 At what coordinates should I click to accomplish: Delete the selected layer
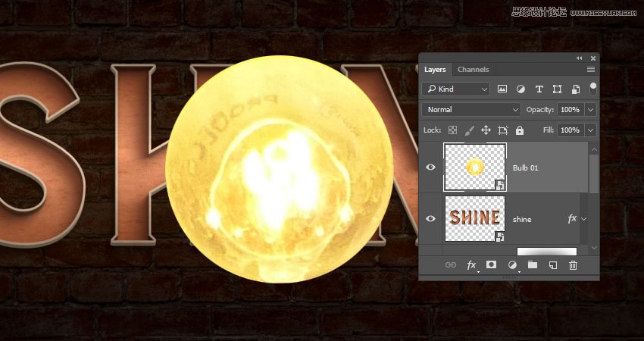[574, 265]
